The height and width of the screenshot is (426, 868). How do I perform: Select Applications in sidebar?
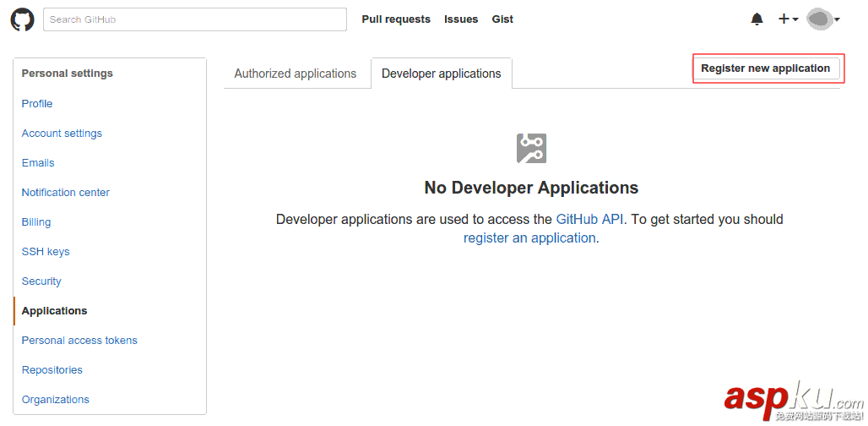[54, 311]
